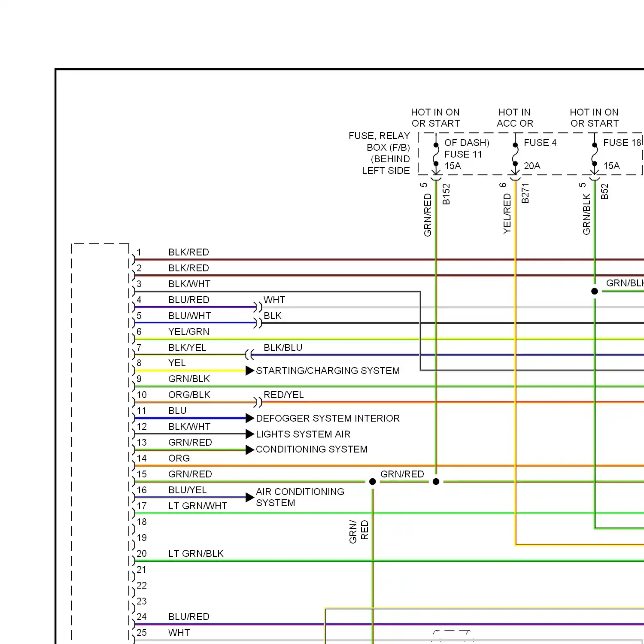
Task: Click the Fuse 11 symbol
Action: pos(436,155)
